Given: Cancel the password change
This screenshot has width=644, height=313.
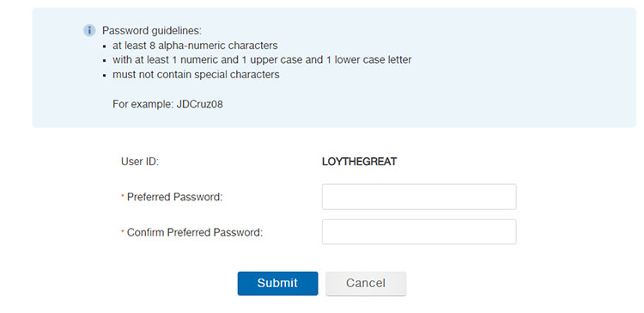Looking at the screenshot, I should [x=366, y=283].
